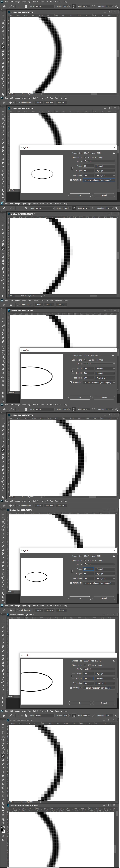Enable Scroll All Windows above the 2000% dialog window

click(x=17, y=305)
